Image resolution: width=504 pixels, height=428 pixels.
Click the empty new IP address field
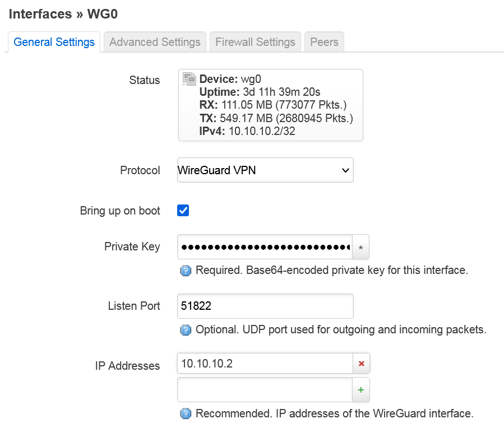click(x=265, y=390)
